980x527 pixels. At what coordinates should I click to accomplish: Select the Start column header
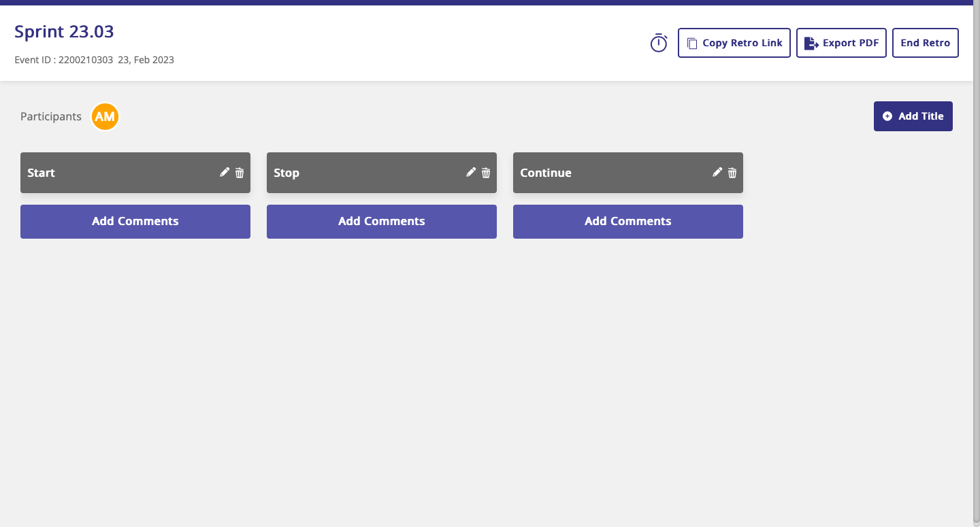pyautogui.click(x=116, y=173)
